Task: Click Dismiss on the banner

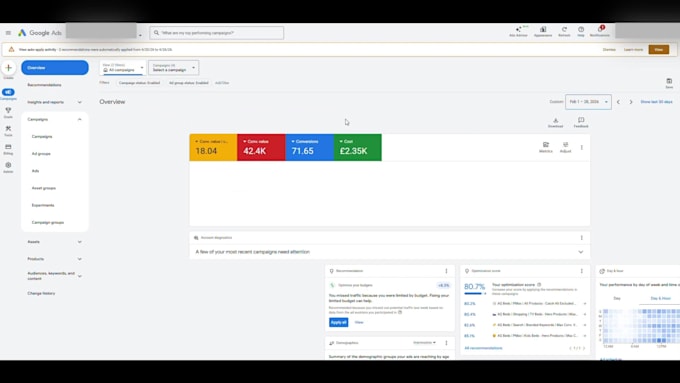Action: coord(609,49)
